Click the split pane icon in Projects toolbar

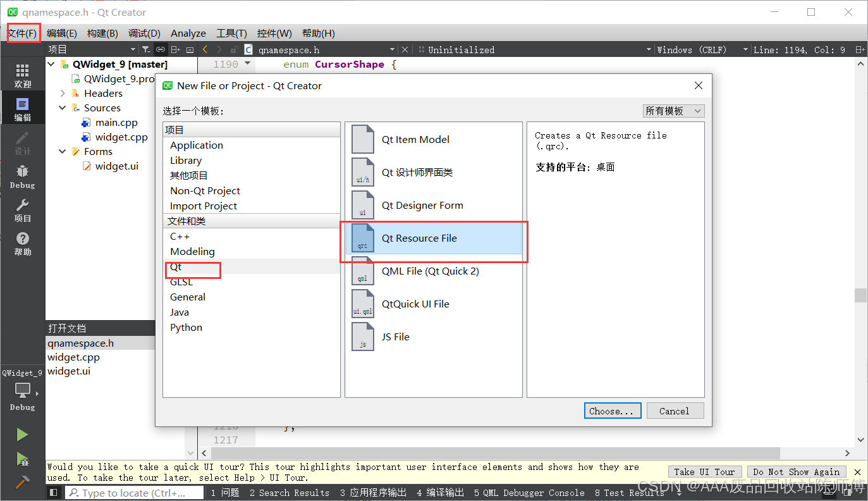coord(175,49)
